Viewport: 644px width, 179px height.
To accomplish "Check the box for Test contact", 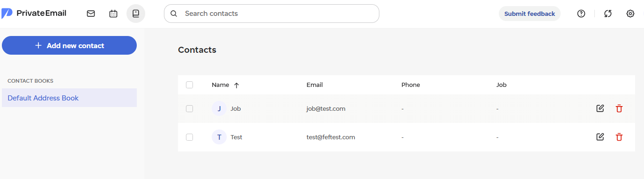I will tap(189, 137).
